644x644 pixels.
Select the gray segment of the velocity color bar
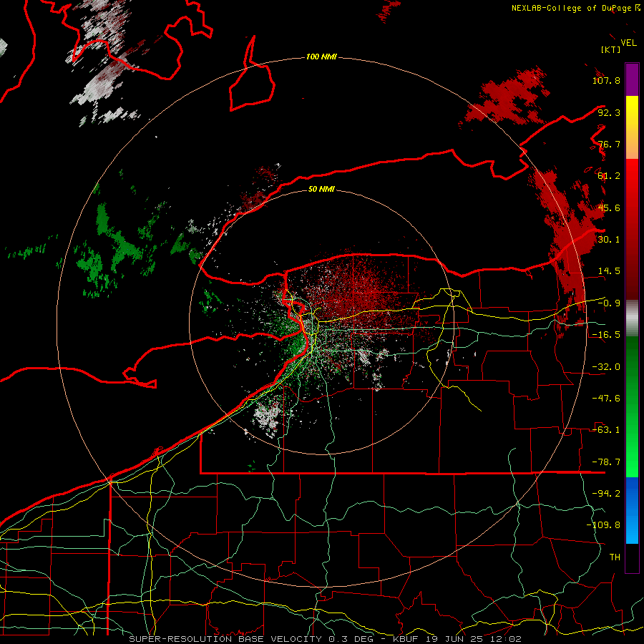(632, 318)
